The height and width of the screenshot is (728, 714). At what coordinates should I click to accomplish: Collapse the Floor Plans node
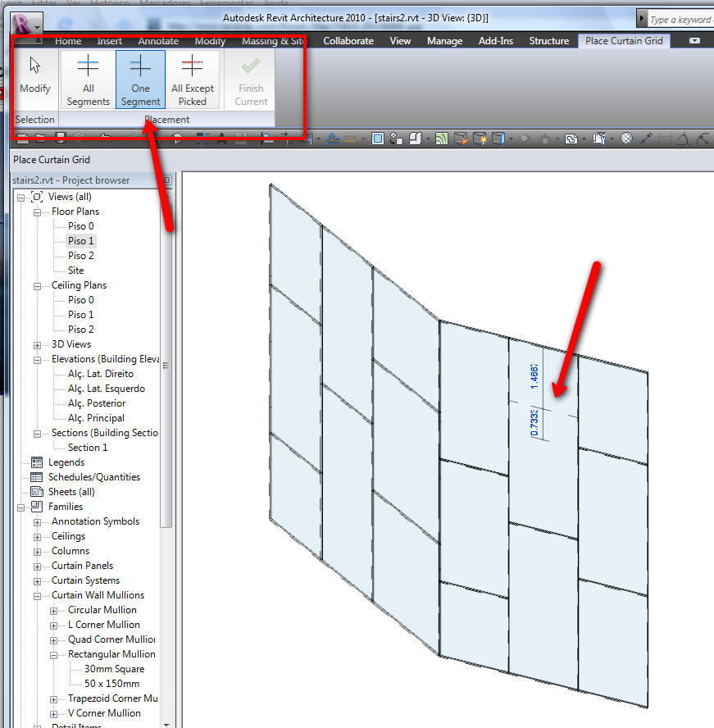pos(37,212)
